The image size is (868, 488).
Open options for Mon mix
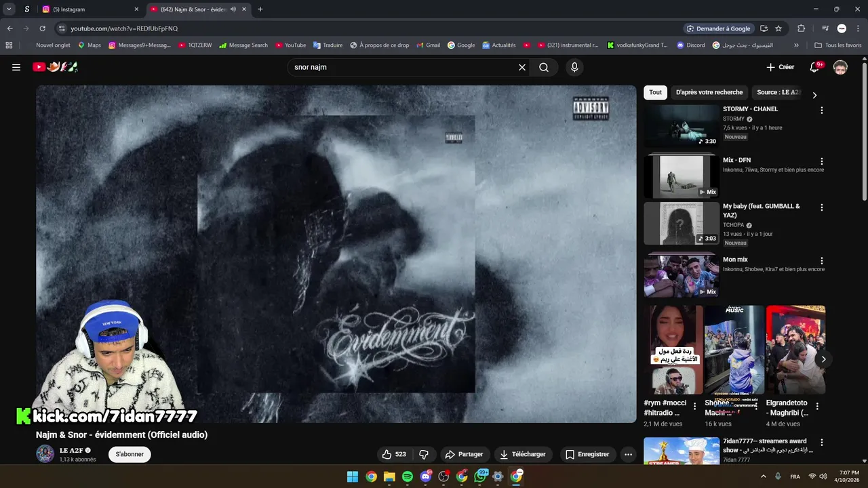click(821, 260)
